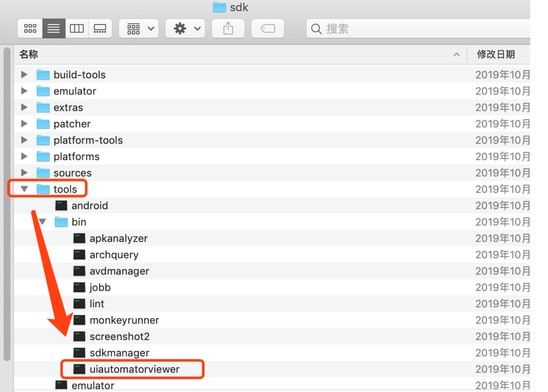Click the vertical scrollbar on left edge

click(x=7, y=205)
